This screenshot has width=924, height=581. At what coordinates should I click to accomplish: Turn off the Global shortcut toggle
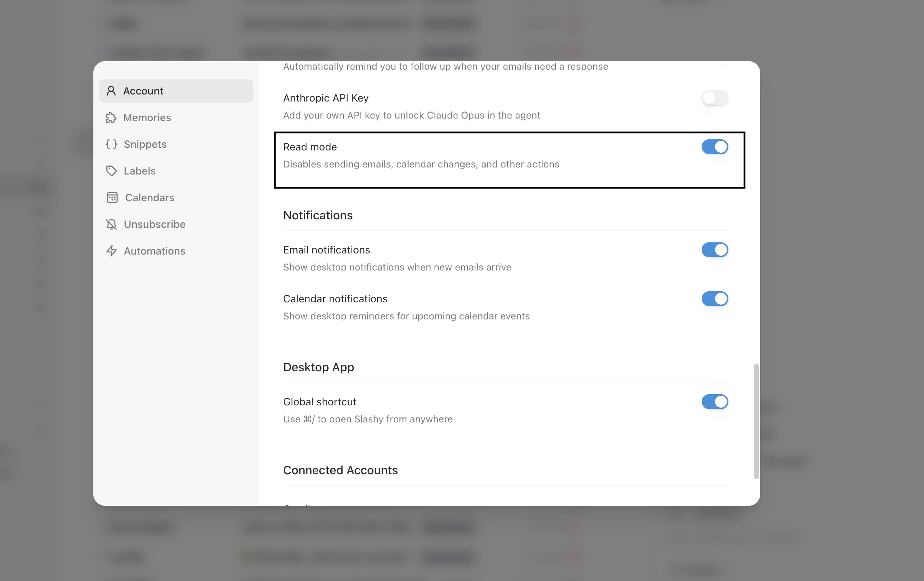click(714, 402)
